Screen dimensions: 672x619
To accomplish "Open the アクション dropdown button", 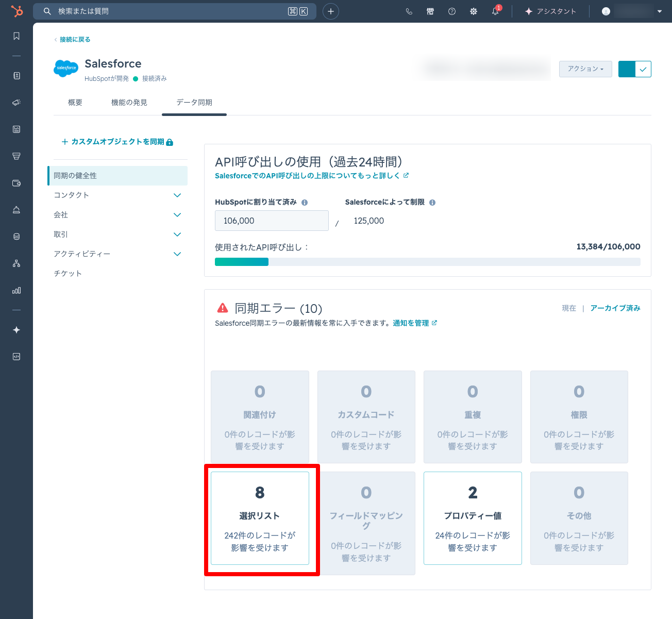I will 585,69.
